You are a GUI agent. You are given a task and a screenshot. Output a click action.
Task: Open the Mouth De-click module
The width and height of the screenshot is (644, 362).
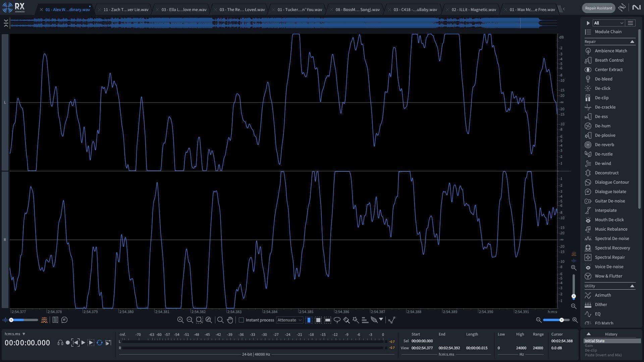click(x=609, y=220)
